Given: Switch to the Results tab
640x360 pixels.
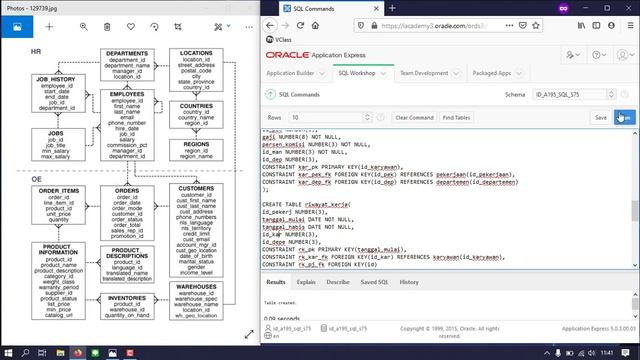Looking at the screenshot, I should [x=276, y=282].
